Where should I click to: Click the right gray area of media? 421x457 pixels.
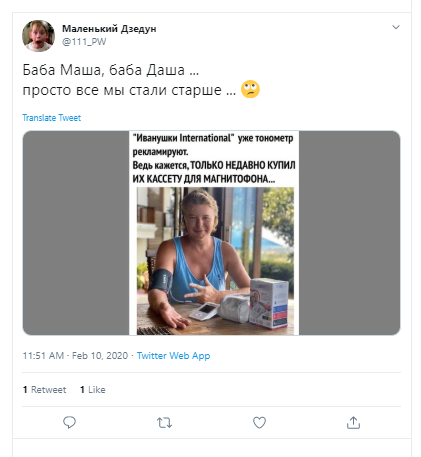coord(349,233)
